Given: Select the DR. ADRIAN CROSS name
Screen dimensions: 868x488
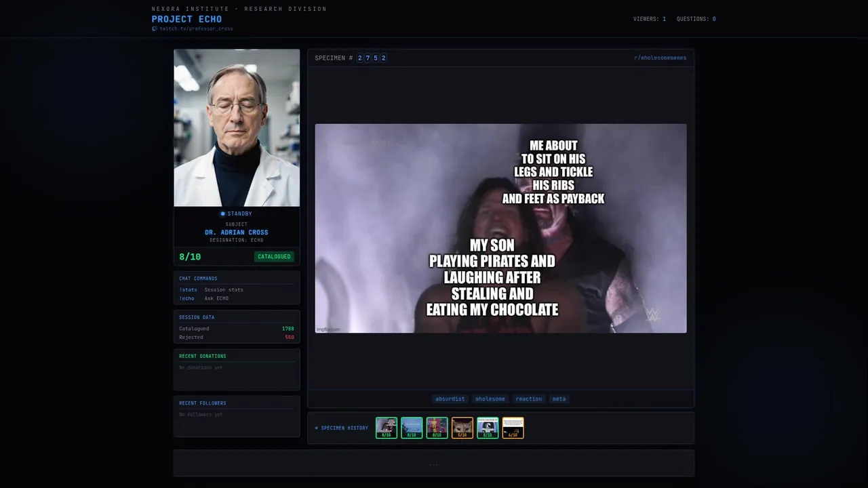Looking at the screenshot, I should (237, 232).
